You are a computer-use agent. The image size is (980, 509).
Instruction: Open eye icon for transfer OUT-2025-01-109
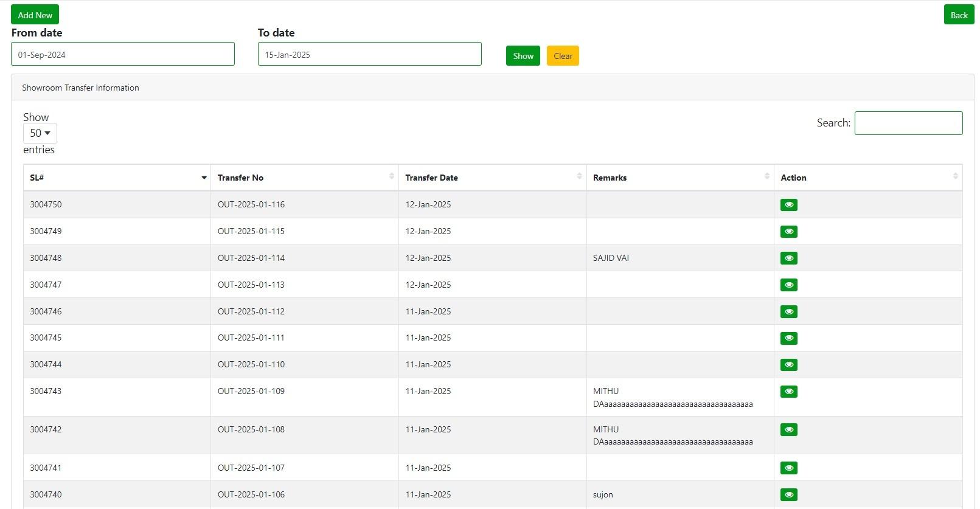coord(788,392)
